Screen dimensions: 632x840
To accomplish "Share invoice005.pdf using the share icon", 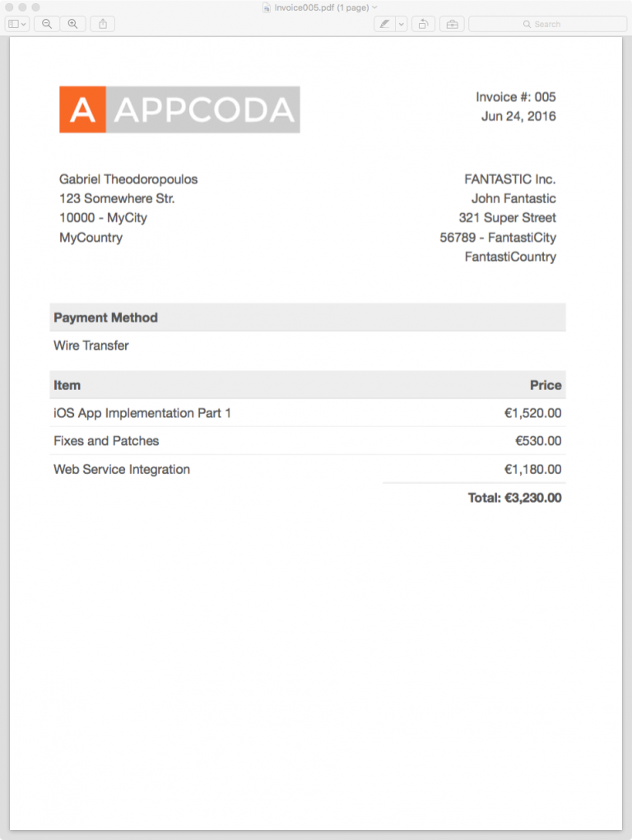I will coord(102,23).
